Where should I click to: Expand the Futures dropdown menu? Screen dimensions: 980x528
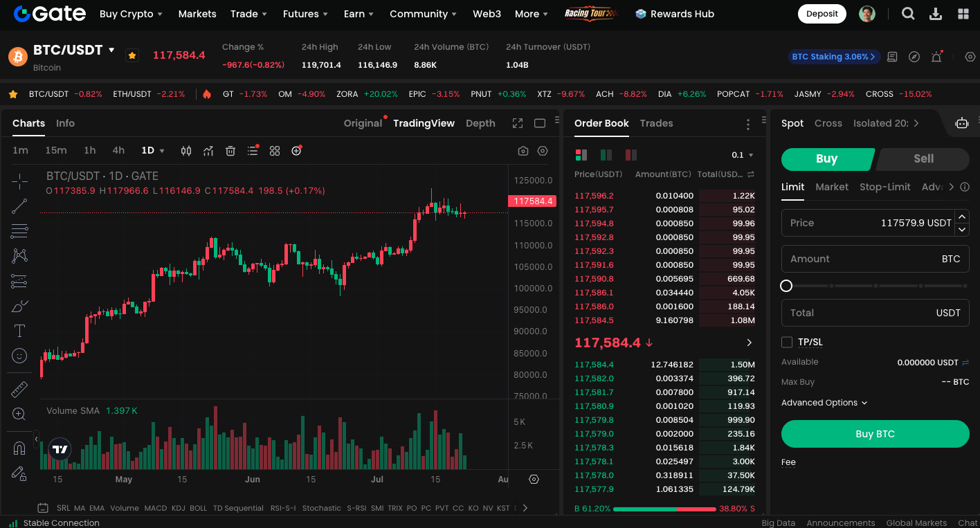[x=306, y=14]
